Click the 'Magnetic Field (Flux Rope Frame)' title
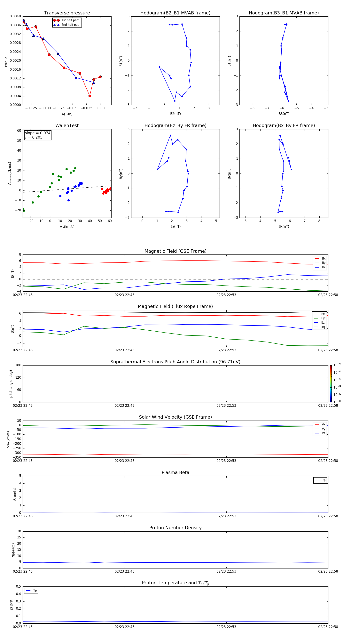351x644 pixels. 175,307
